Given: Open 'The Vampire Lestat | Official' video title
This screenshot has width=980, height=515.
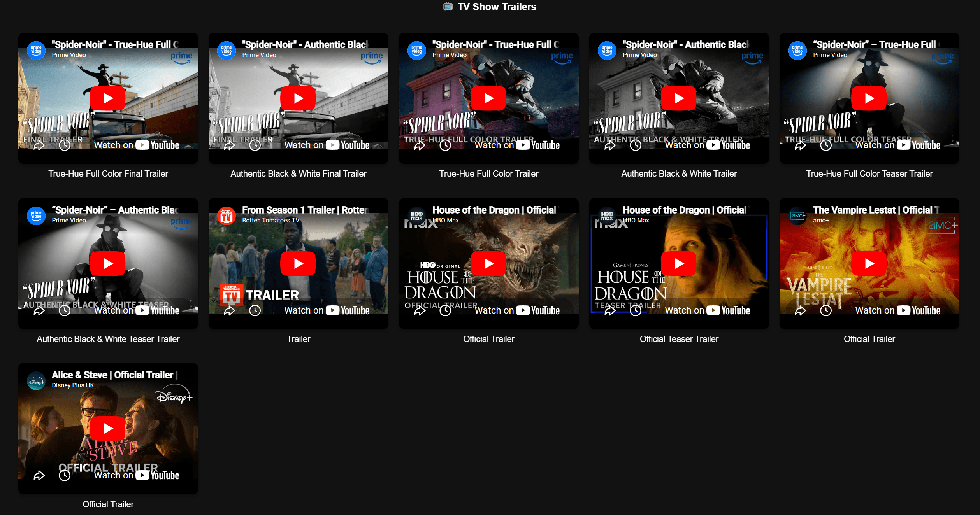Looking at the screenshot, I should click(876, 210).
